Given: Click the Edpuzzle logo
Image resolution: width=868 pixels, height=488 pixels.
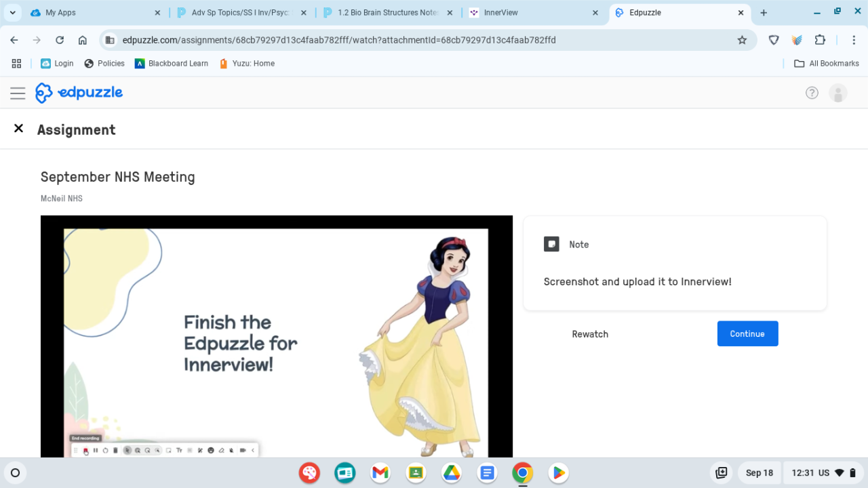Looking at the screenshot, I should click(x=79, y=93).
